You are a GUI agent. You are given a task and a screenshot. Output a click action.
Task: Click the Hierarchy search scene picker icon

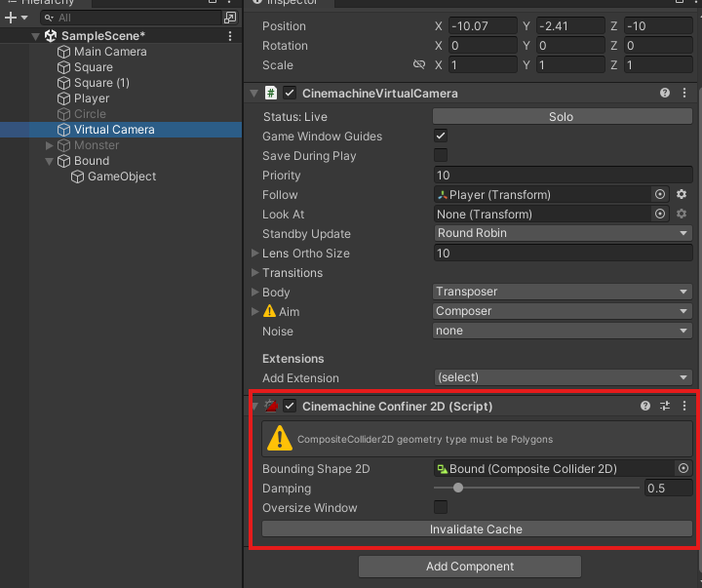[x=230, y=18]
